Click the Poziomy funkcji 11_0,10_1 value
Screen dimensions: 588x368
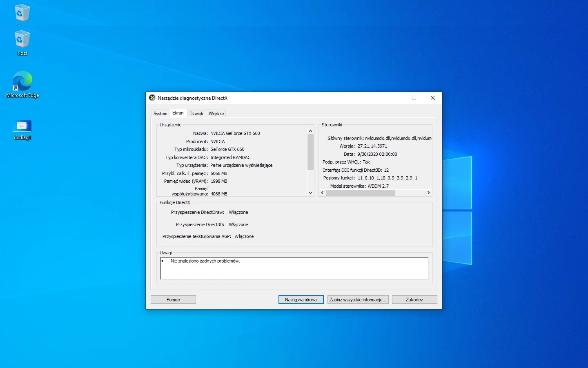click(388, 178)
